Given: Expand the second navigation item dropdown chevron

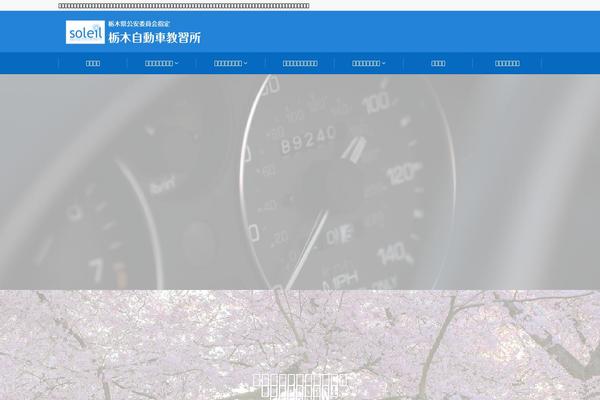Looking at the screenshot, I should pyautogui.click(x=176, y=63).
